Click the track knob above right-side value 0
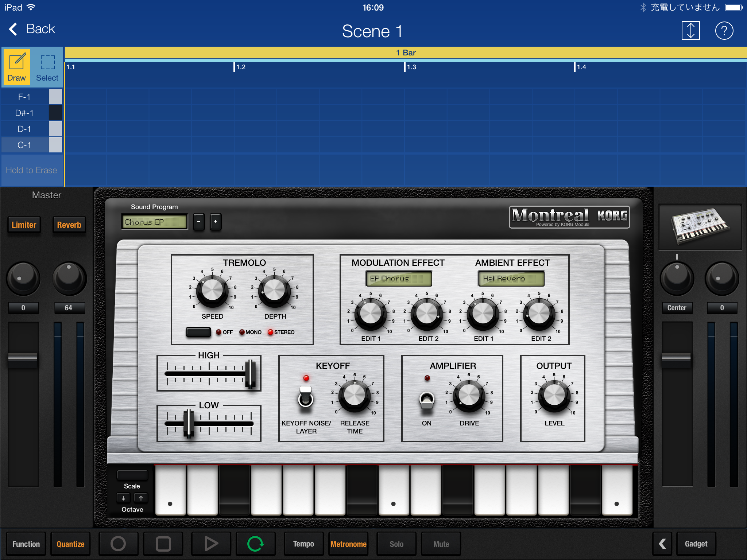Viewport: 747px width, 560px height. 722,278
